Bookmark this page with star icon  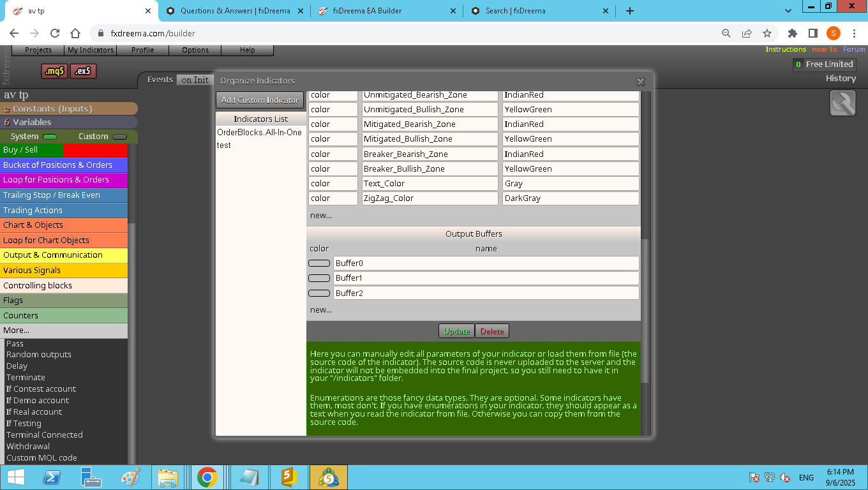[x=767, y=33]
